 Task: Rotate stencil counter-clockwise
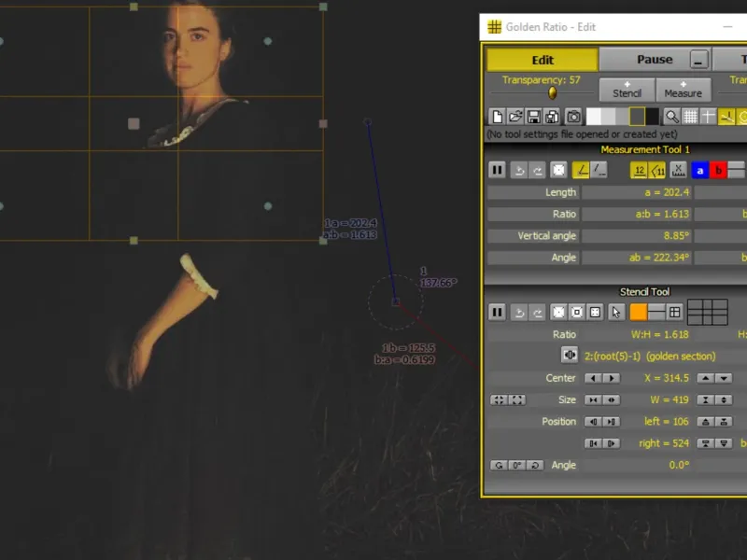499,465
